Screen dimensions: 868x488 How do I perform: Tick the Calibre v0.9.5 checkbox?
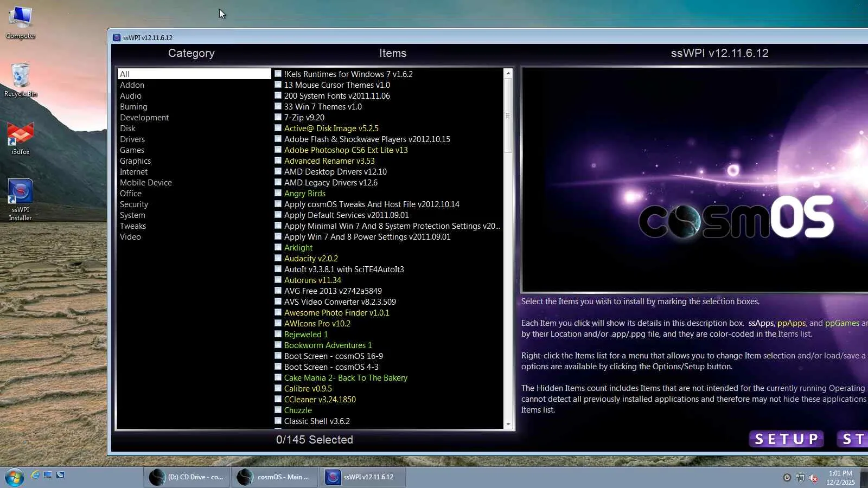(278, 388)
